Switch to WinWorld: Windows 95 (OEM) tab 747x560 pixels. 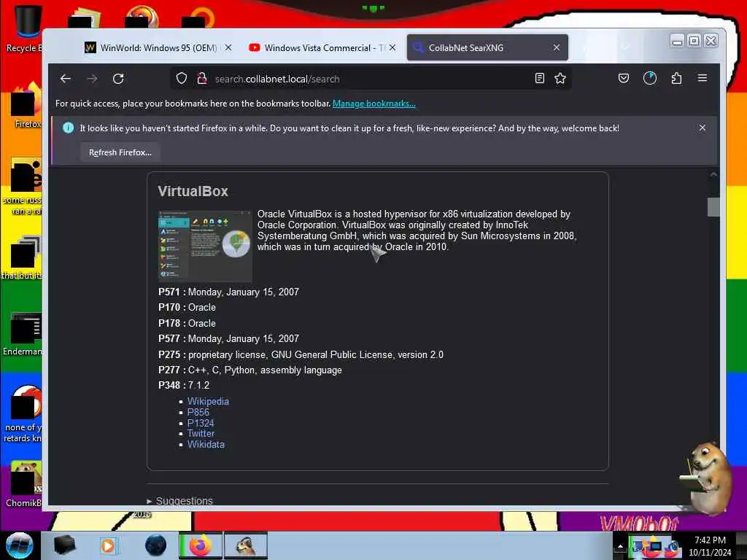pos(158,47)
